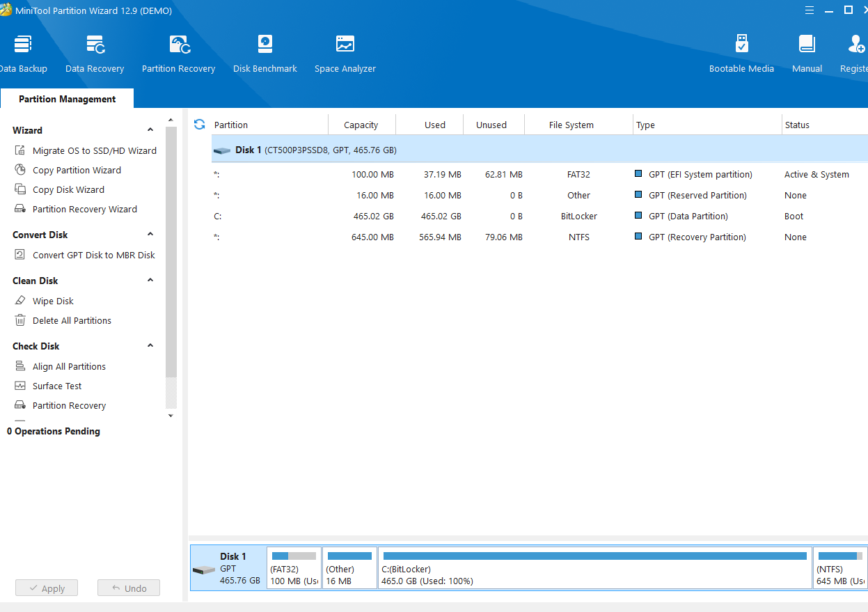This screenshot has height=612, width=868.
Task: Select the NTFS 645 MB block in disk map
Action: pyautogui.click(x=840, y=567)
